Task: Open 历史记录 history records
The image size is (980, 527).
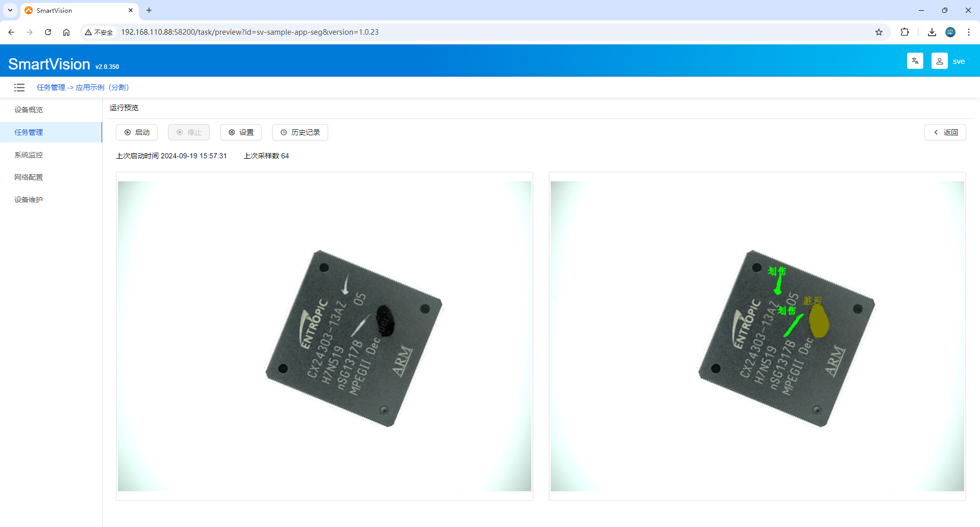Action: coord(300,132)
